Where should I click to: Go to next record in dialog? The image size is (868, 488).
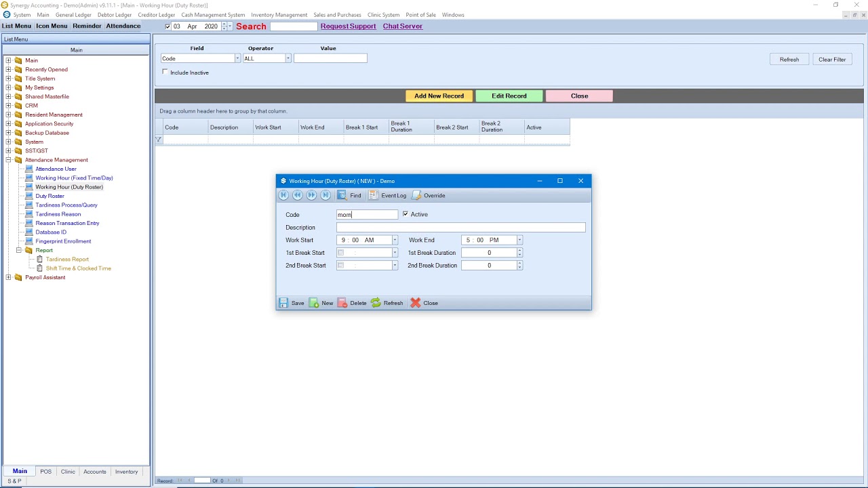[311, 195]
